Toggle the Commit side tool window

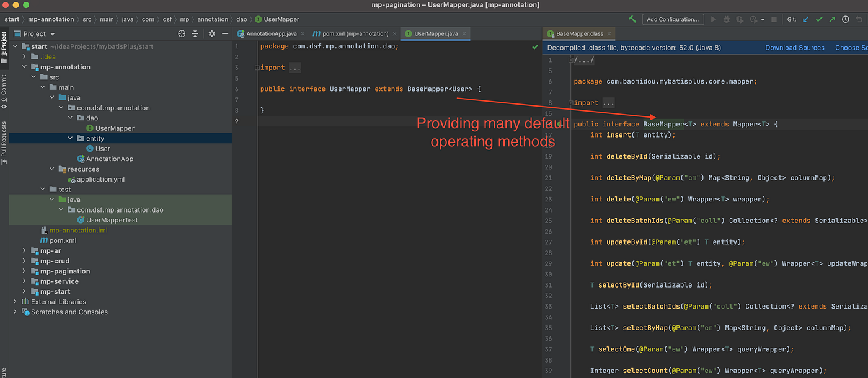(4, 88)
